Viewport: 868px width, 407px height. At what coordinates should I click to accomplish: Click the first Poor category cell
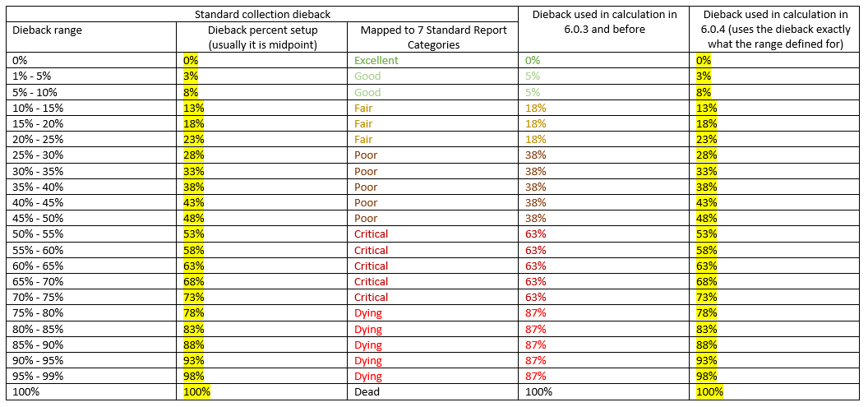coord(433,155)
